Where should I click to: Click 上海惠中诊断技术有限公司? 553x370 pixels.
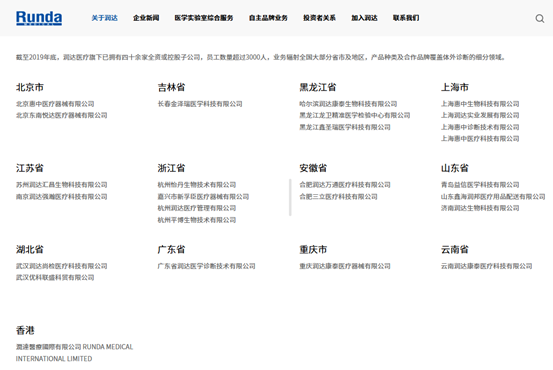pyautogui.click(x=480, y=127)
